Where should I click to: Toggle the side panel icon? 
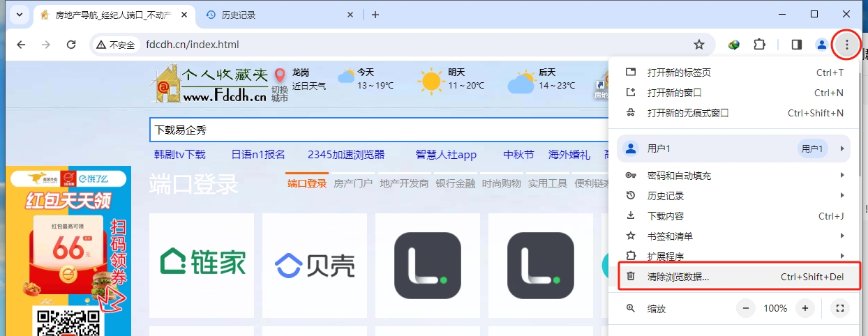(797, 45)
